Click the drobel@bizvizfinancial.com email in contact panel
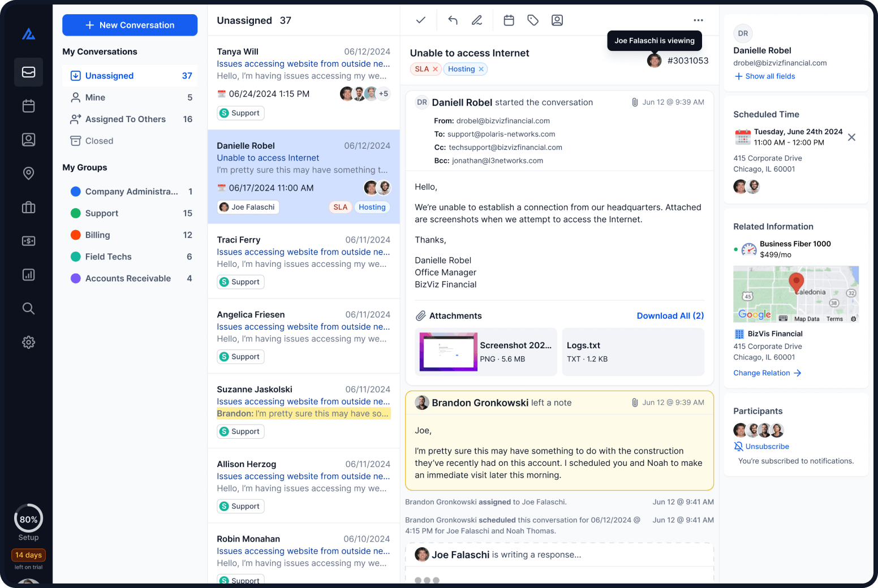The image size is (878, 588). tap(780, 63)
